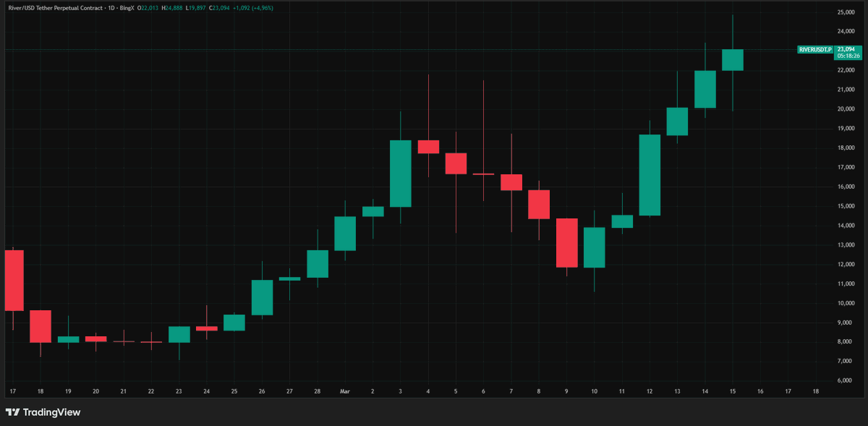Select the red candle on March 9
Image resolution: width=868 pixels, height=426 pixels.
point(566,243)
